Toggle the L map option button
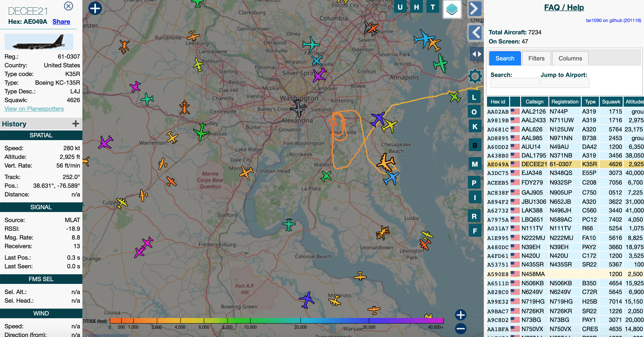This screenshot has width=644, height=337. pos(474,97)
